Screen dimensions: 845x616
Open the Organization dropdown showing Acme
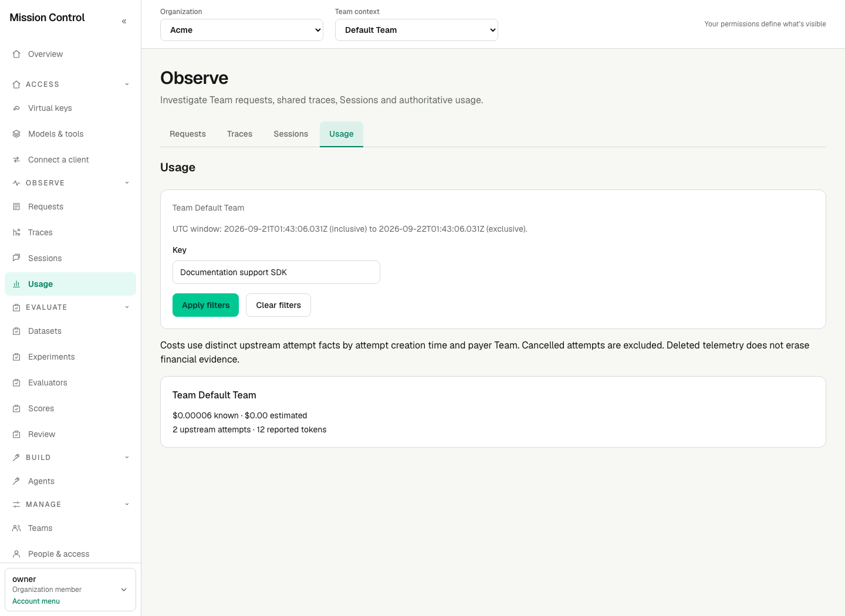tap(242, 30)
